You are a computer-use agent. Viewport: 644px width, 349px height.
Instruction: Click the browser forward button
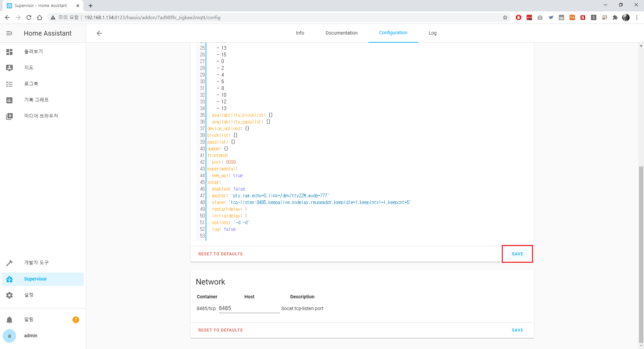(18, 17)
